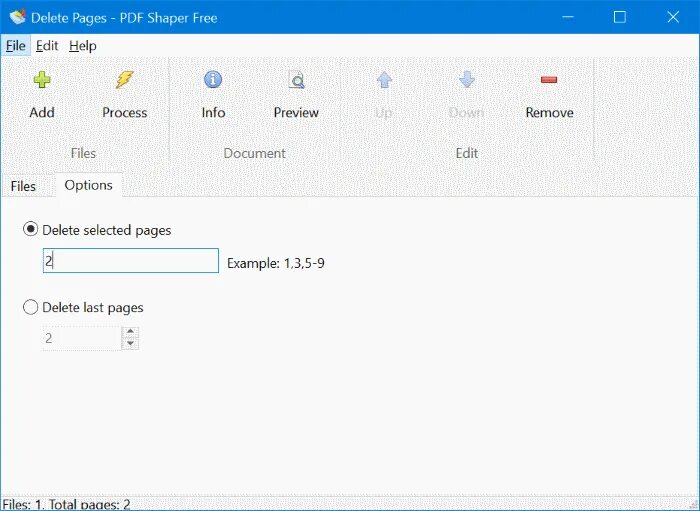Click the green plus Add icon

point(42,80)
